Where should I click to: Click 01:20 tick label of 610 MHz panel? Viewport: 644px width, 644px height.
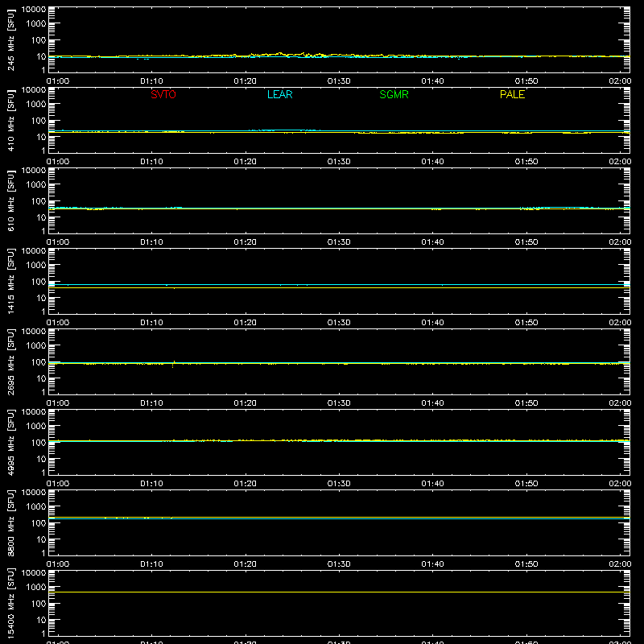coord(246,242)
